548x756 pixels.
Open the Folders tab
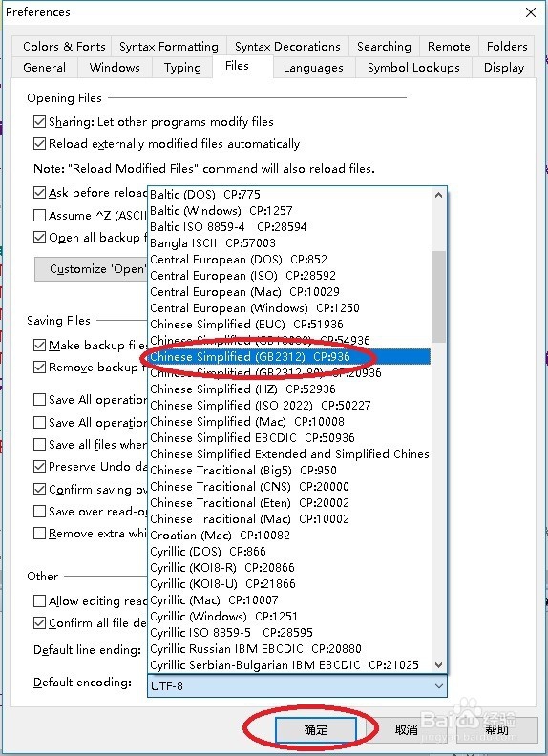point(507,46)
